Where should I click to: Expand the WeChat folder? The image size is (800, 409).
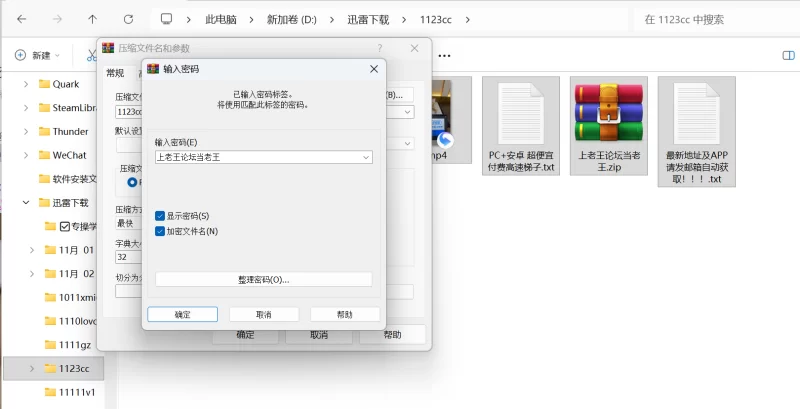point(26,155)
